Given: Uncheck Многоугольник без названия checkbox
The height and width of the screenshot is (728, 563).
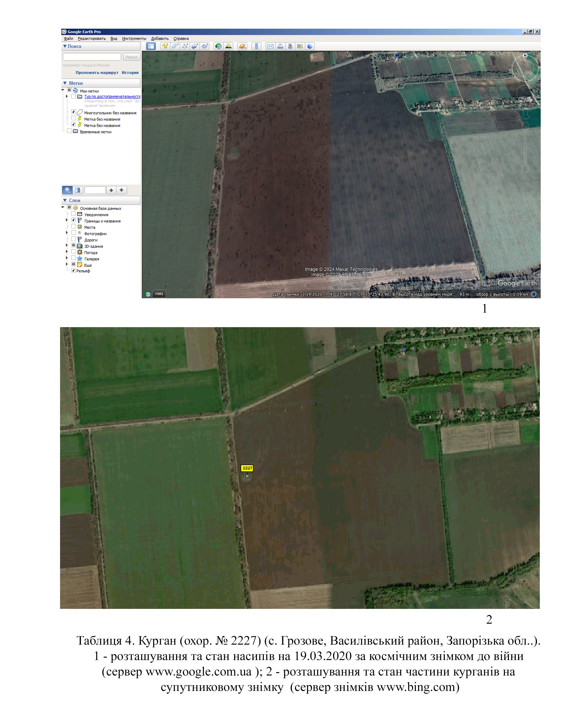Looking at the screenshot, I should (73, 112).
